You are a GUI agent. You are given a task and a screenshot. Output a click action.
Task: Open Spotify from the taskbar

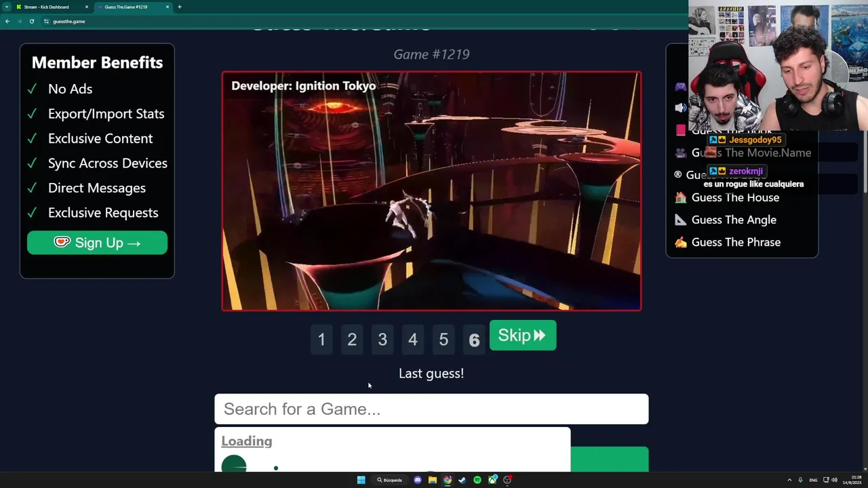[x=477, y=480]
